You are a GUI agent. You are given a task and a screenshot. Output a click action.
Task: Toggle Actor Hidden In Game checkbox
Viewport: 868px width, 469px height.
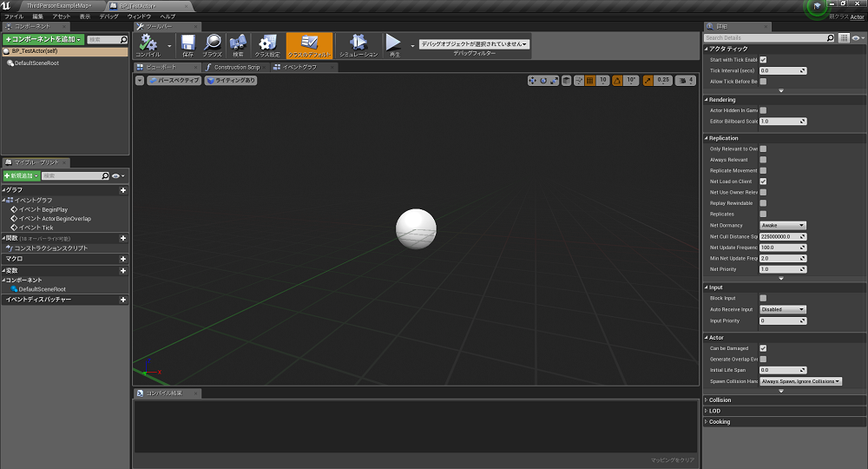pos(763,110)
